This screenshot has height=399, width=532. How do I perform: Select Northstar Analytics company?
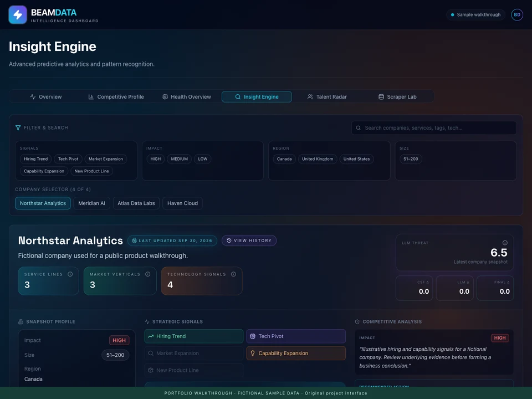pos(43,203)
